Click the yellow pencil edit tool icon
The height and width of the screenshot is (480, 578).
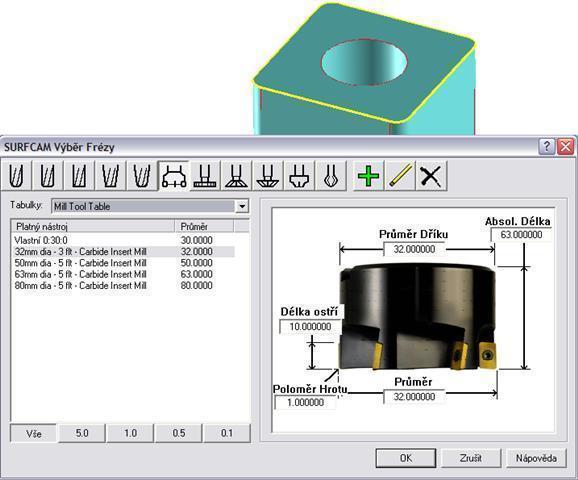click(400, 176)
